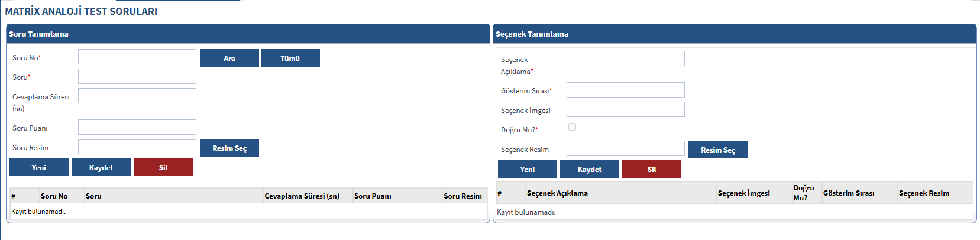Click Yeni in Seçenek Tanımlama panel

click(528, 169)
